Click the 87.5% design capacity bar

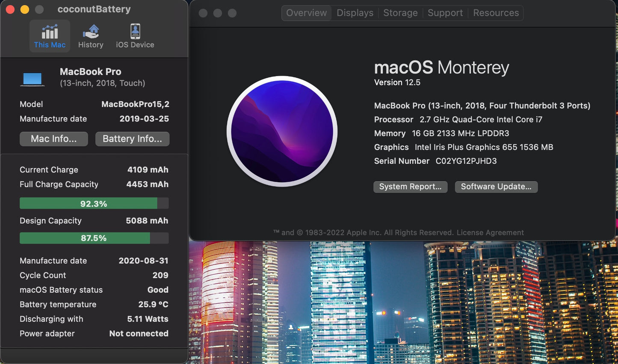coord(94,238)
